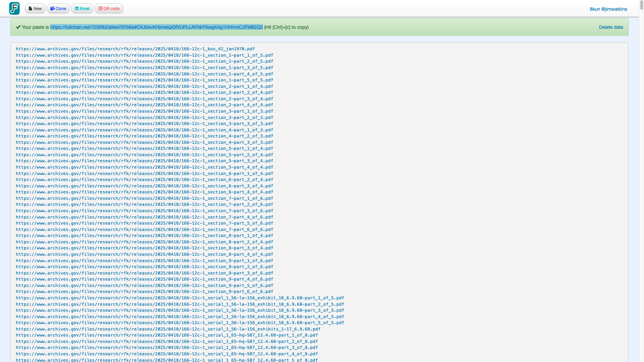Open section_7-part_6_of_6.pdf link
Image resolution: width=644 pixels, height=362 pixels.
pyautogui.click(x=145, y=230)
